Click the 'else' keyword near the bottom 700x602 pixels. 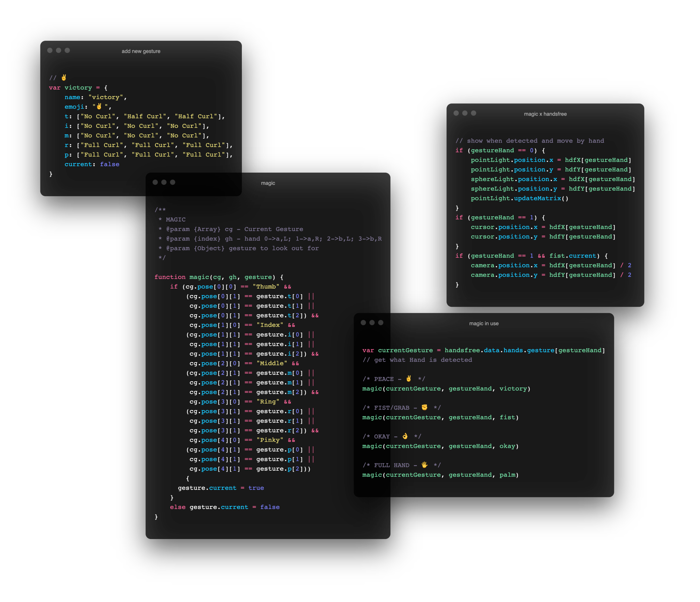(178, 507)
